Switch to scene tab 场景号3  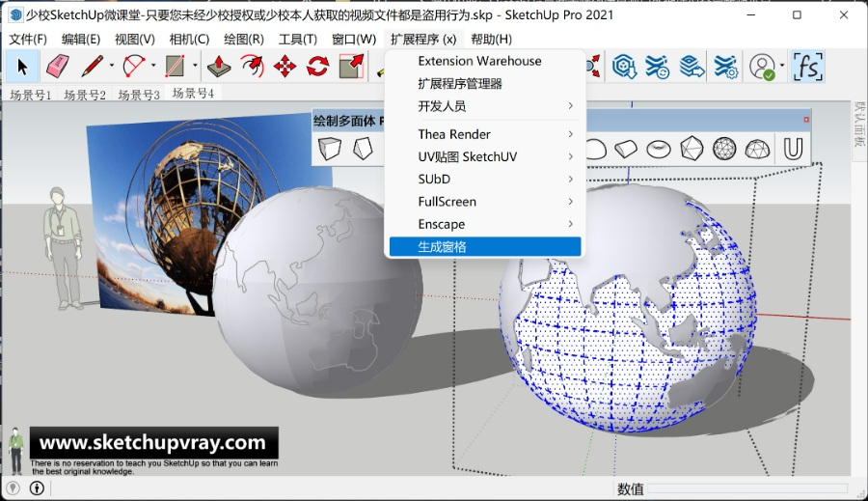[139, 95]
